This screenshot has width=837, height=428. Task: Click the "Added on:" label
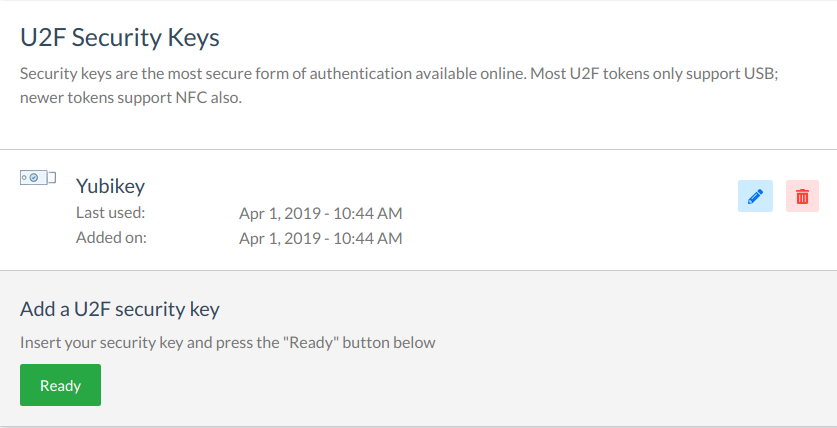tap(111, 238)
